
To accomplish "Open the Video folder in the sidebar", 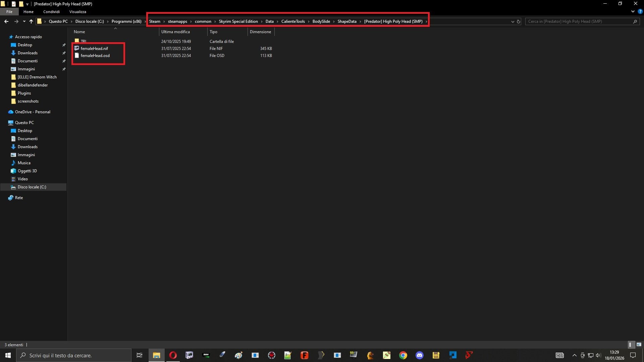I will (22, 179).
